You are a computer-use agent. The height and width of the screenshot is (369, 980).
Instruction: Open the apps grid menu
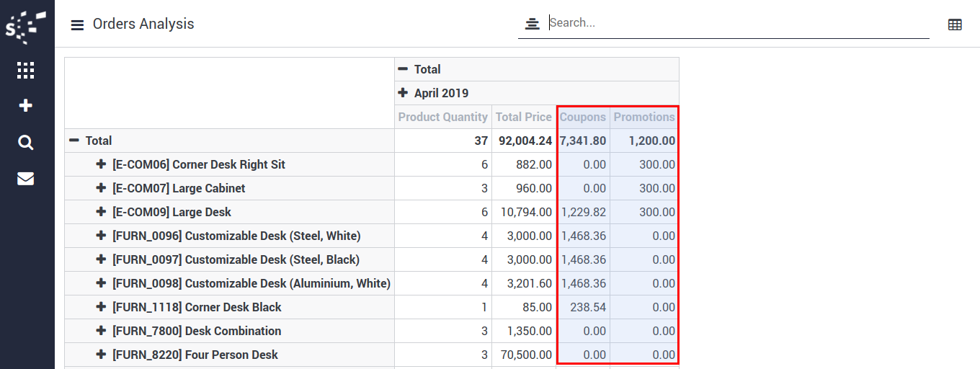point(26,70)
